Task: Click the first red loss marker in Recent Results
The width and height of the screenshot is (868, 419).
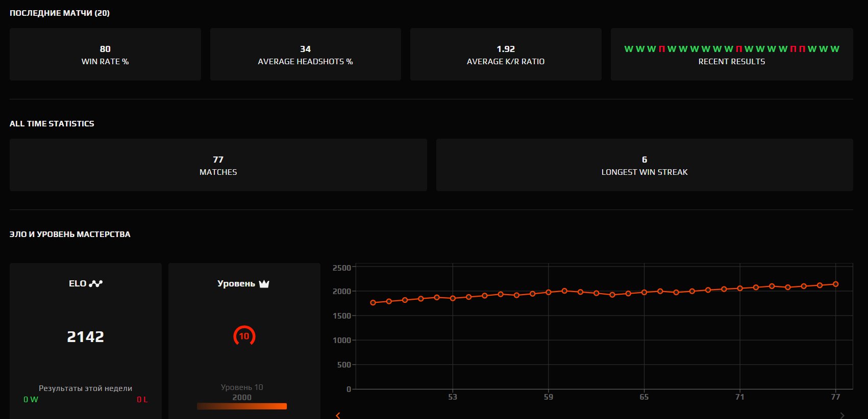Action: point(662,49)
